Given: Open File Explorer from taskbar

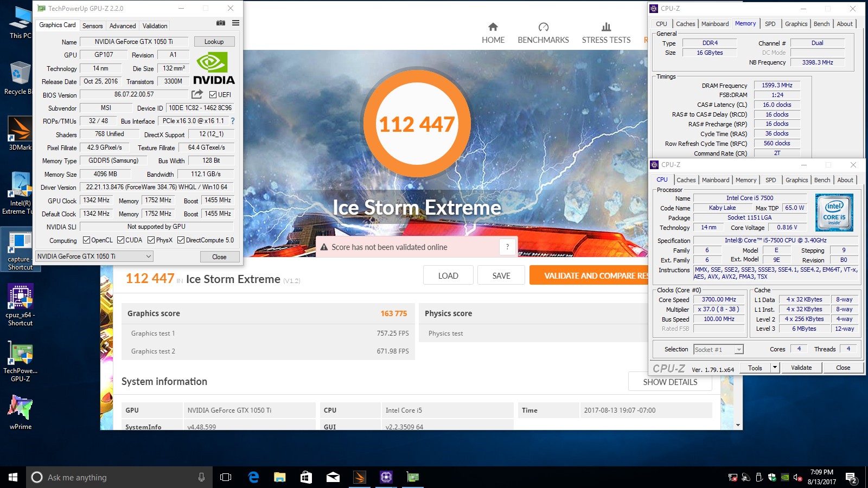Looking at the screenshot, I should [x=279, y=477].
